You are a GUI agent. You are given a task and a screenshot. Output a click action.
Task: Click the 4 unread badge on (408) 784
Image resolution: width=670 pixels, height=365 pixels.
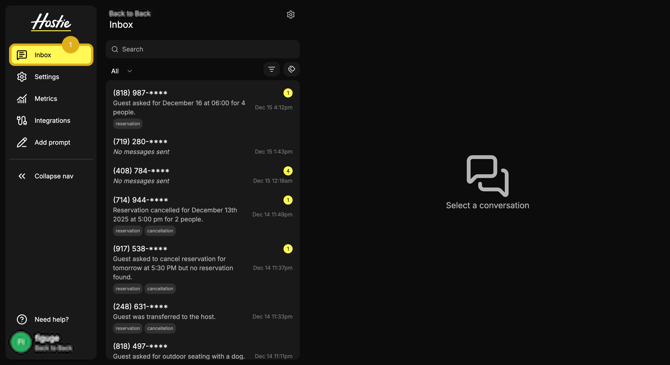[288, 171]
